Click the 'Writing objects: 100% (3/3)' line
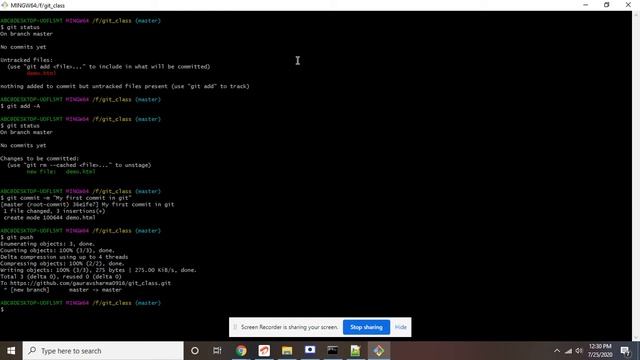The height and width of the screenshot is (360, 640). [x=98, y=270]
